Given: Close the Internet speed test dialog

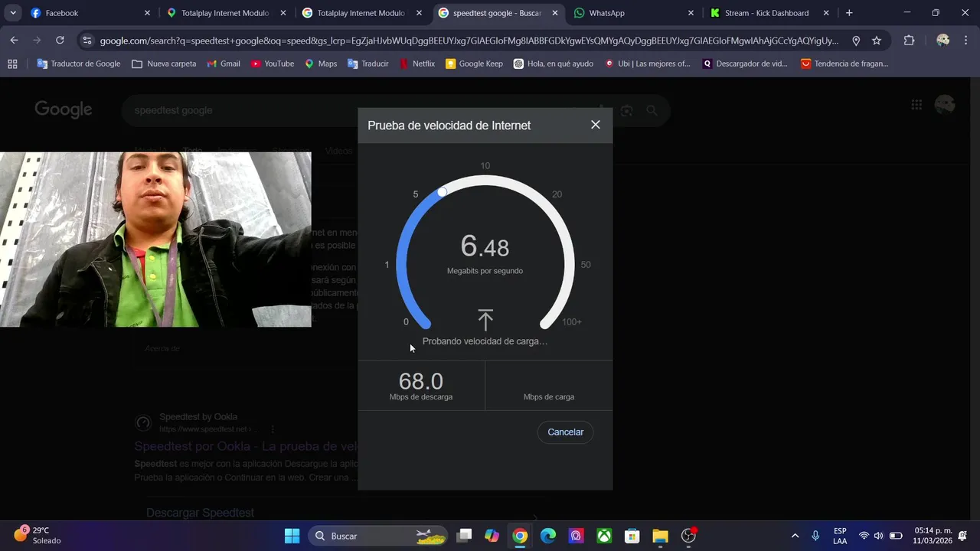Looking at the screenshot, I should (x=596, y=125).
